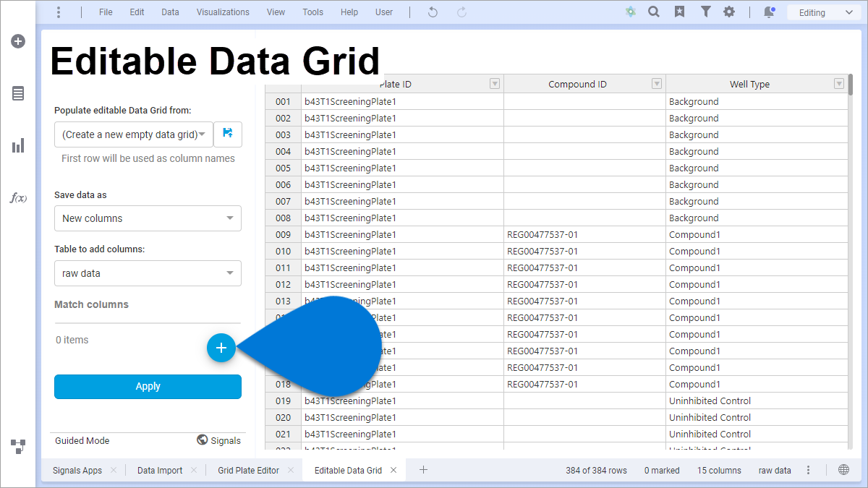Click the blue Apply button

148,386
